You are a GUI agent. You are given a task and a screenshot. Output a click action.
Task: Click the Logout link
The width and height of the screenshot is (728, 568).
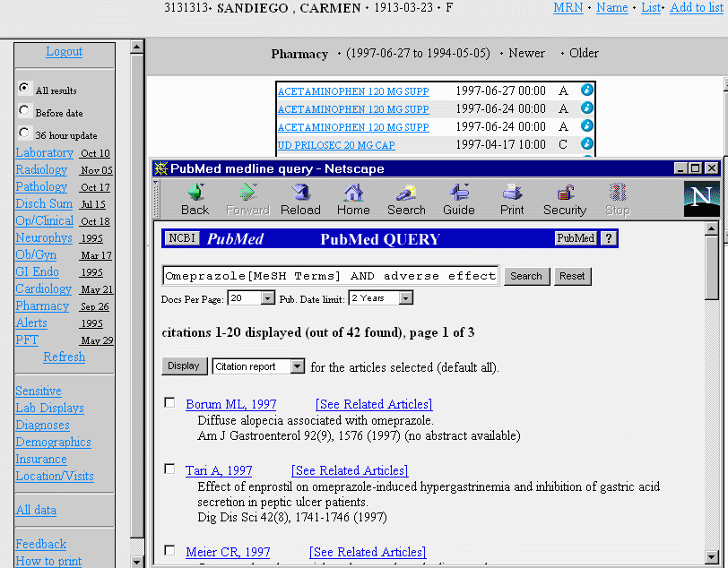[65, 52]
